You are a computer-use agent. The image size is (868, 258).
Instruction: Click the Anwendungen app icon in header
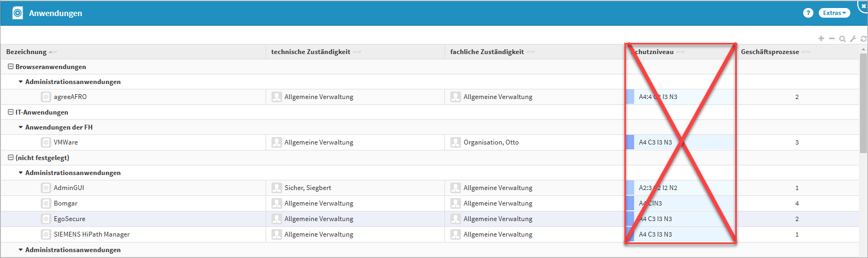(18, 13)
